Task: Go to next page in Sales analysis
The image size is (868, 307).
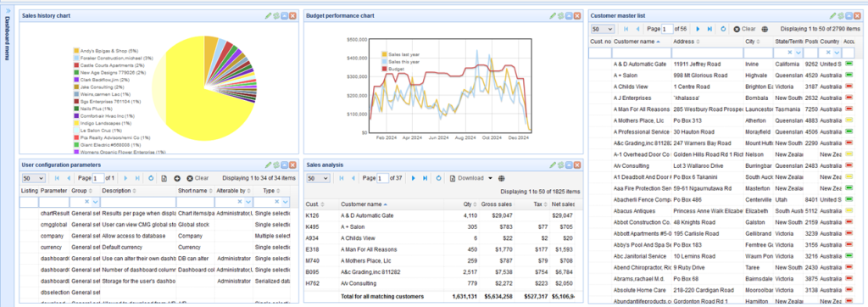Action: 413,178
